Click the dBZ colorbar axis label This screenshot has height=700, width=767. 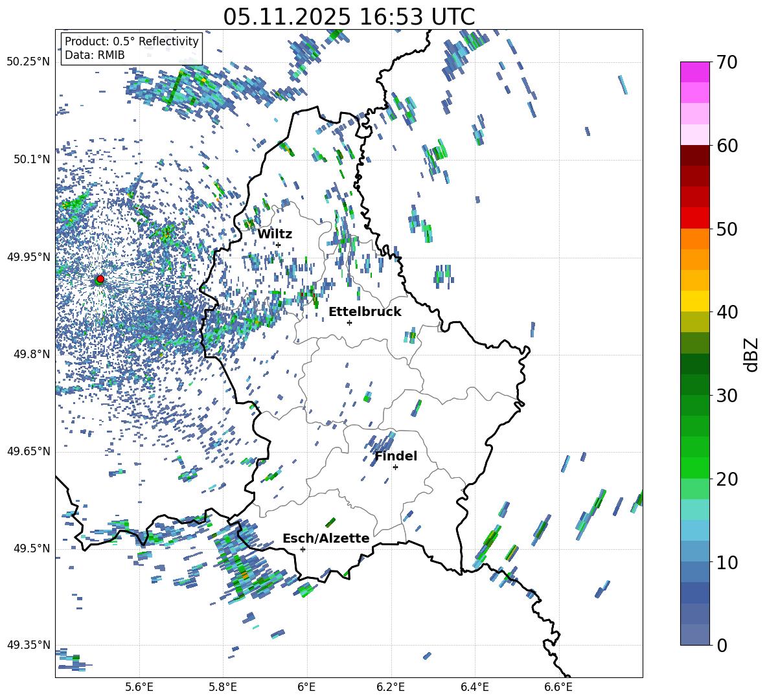pyautogui.click(x=752, y=354)
